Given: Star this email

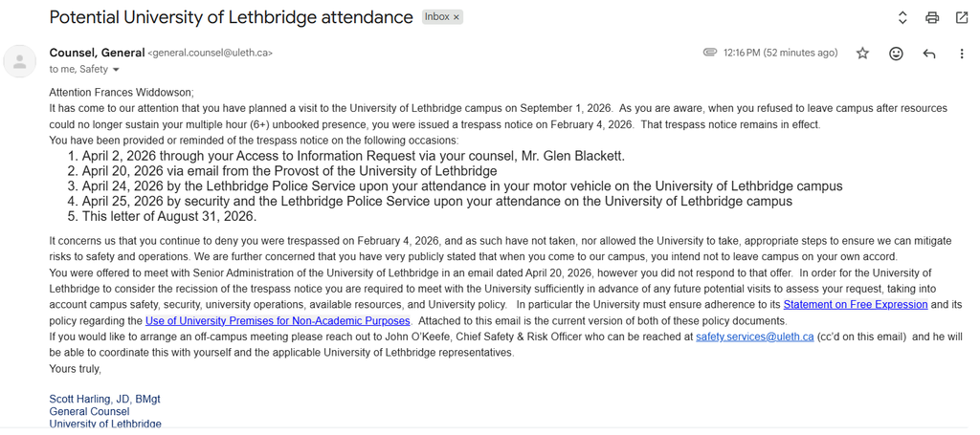Looking at the screenshot, I should point(862,54).
